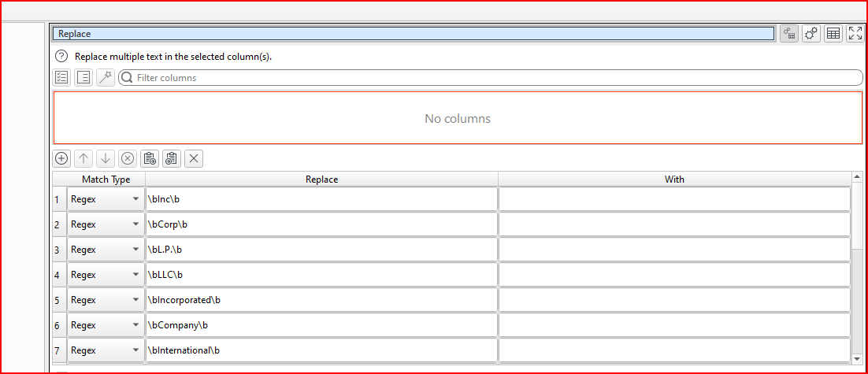Clear all rows with plain X icon
Viewport: 868px width, 374px height.
(x=194, y=158)
